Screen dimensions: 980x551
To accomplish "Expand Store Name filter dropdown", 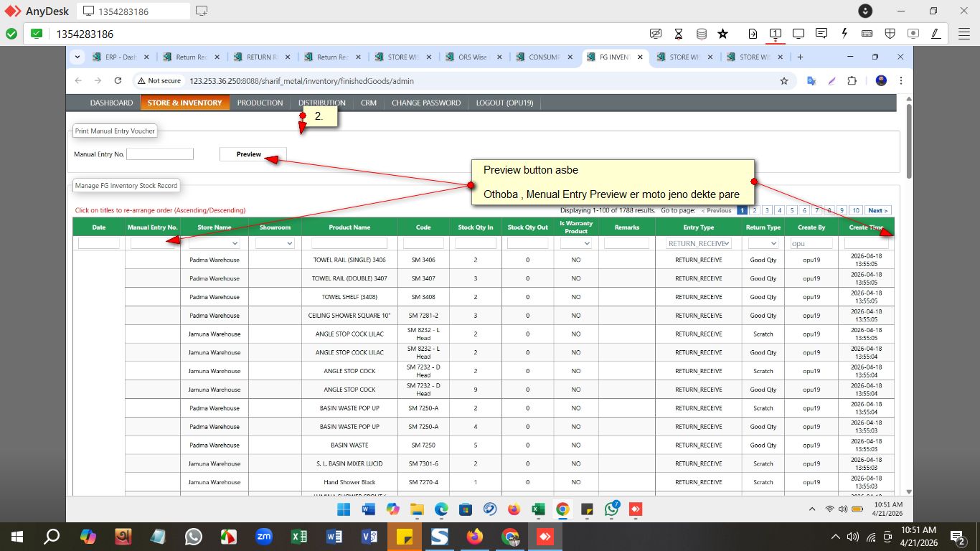I will [x=214, y=244].
